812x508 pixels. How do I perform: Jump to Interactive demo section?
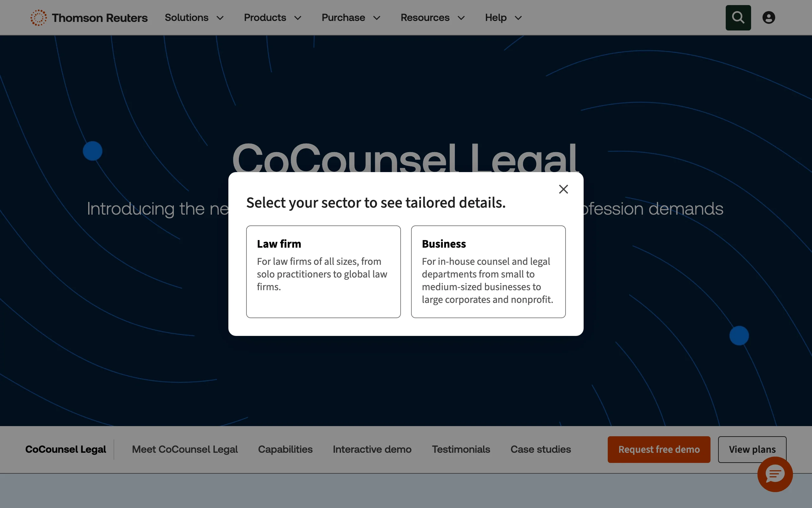[372, 449]
